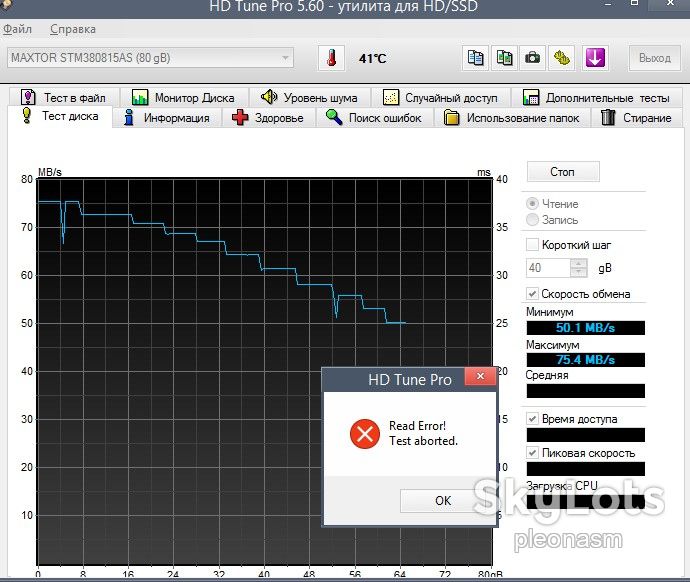Switch to the 'Монитор Диска' tab
This screenshot has width=690, height=582.
(184, 97)
